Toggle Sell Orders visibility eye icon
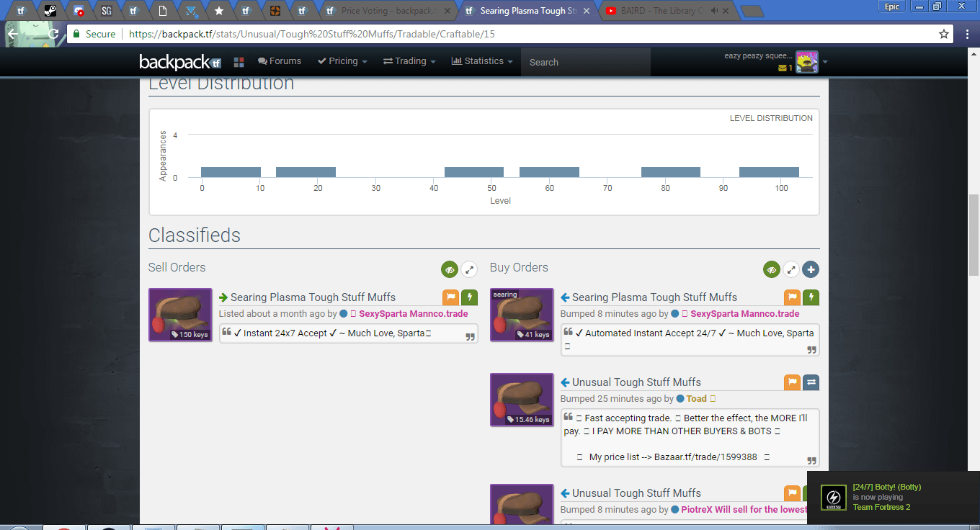The width and height of the screenshot is (980, 530). 450,270
